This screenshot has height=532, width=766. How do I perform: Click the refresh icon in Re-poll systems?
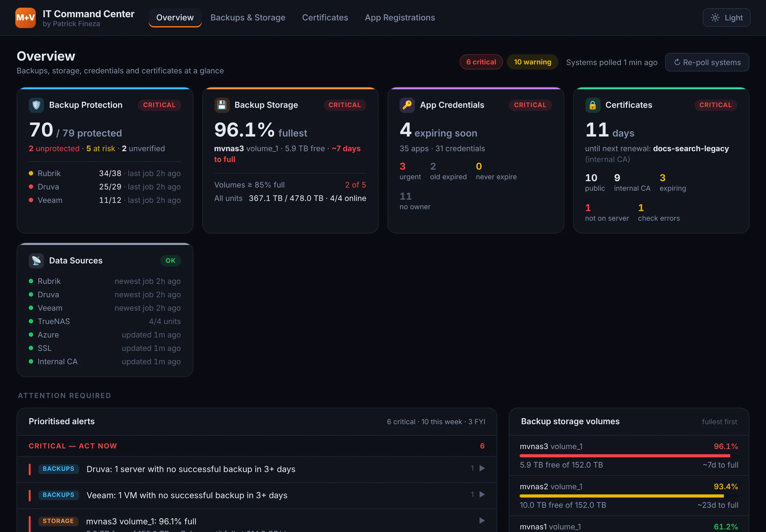click(x=677, y=62)
